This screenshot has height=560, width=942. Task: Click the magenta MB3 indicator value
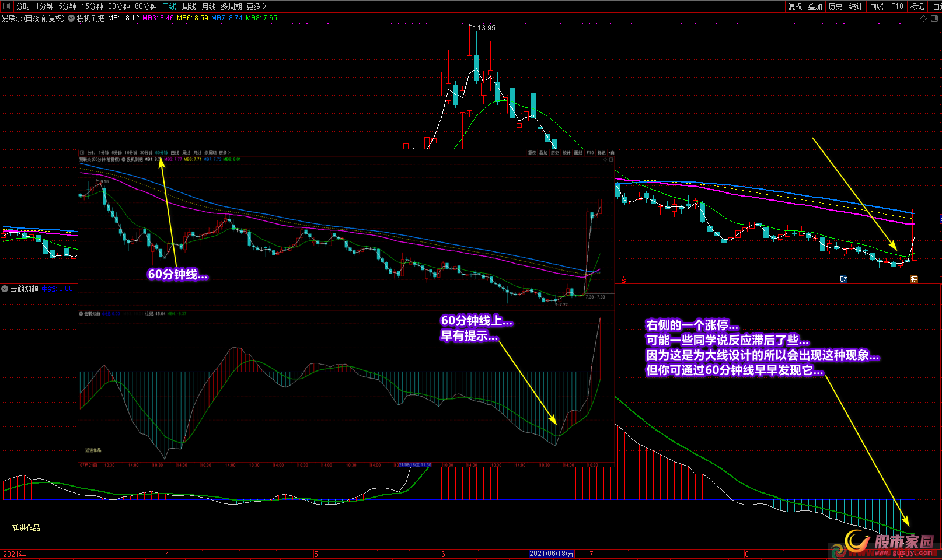click(x=158, y=18)
